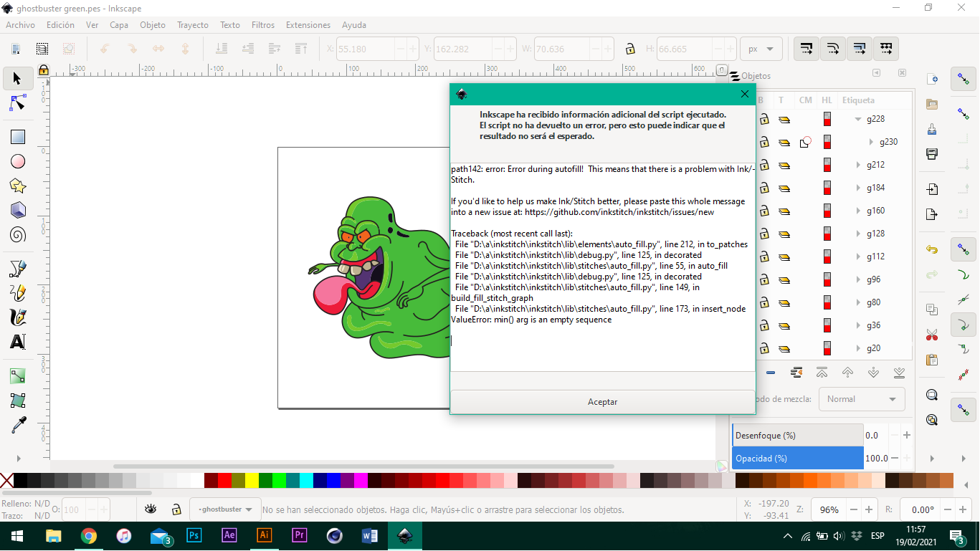Toggle visibility of layer g184

click(784, 188)
